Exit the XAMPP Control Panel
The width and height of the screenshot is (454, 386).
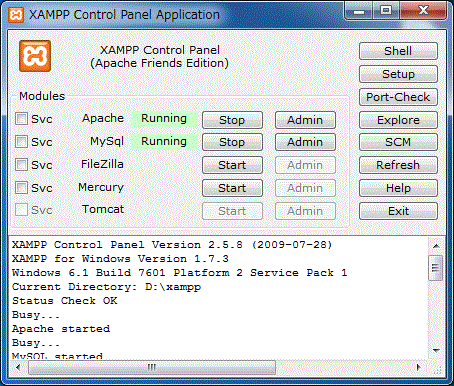coord(398,211)
